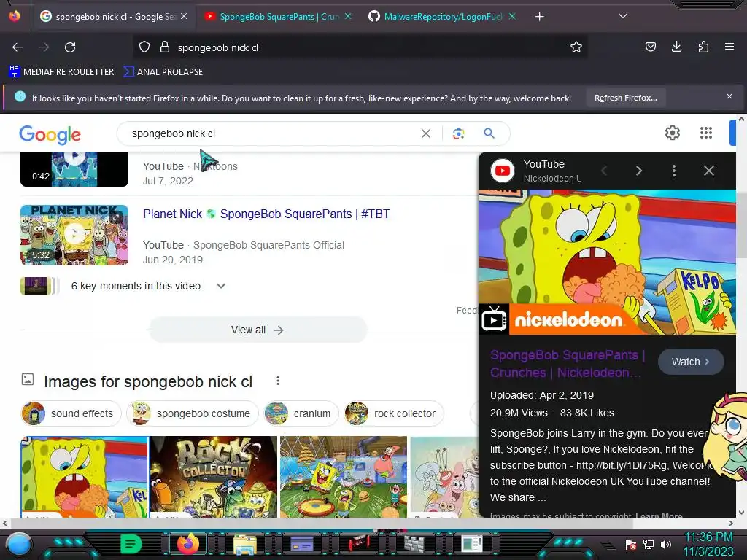Open the Google apps grid
Screen dimensions: 747x560
click(x=705, y=133)
